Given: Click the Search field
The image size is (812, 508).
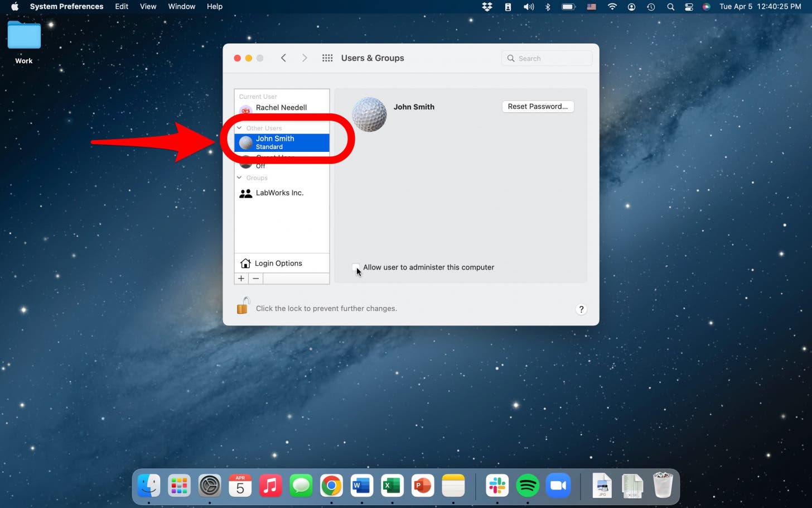Looking at the screenshot, I should 547,58.
